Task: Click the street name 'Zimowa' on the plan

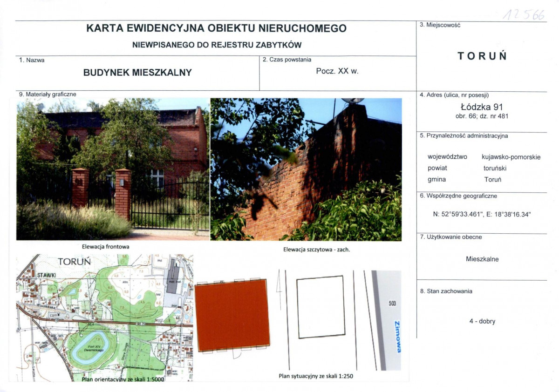Action: [397, 337]
